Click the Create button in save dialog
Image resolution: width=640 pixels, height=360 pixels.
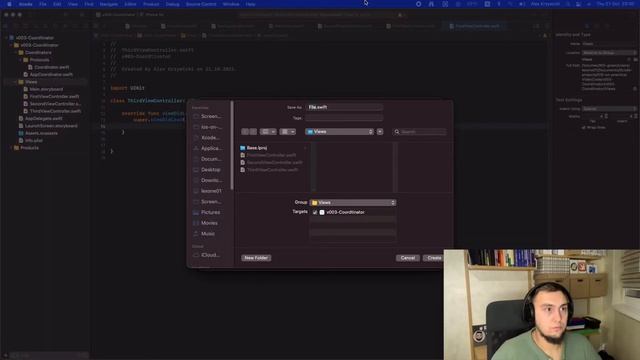pos(434,258)
